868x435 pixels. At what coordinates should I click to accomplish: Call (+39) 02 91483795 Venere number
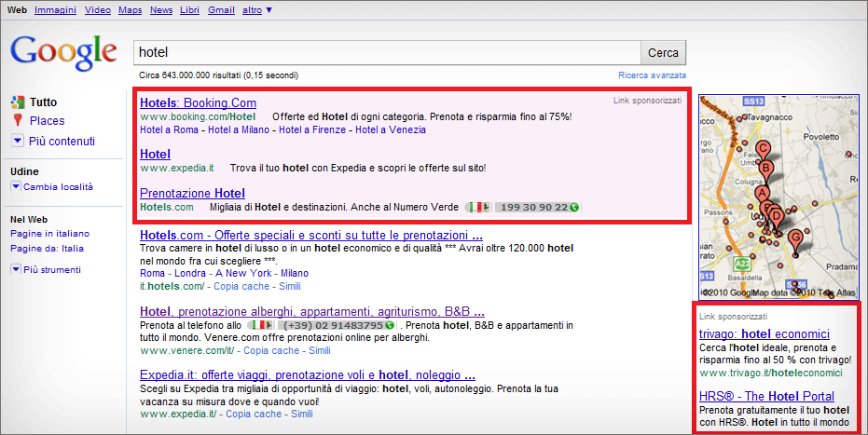tap(337, 326)
